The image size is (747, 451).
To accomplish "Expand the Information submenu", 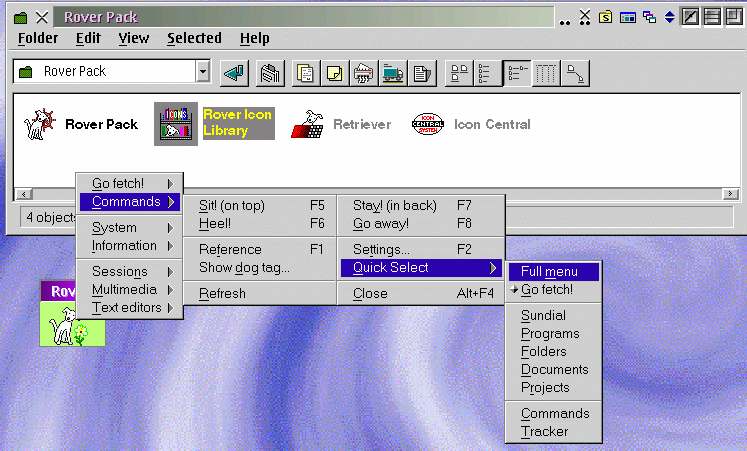I will [x=131, y=246].
